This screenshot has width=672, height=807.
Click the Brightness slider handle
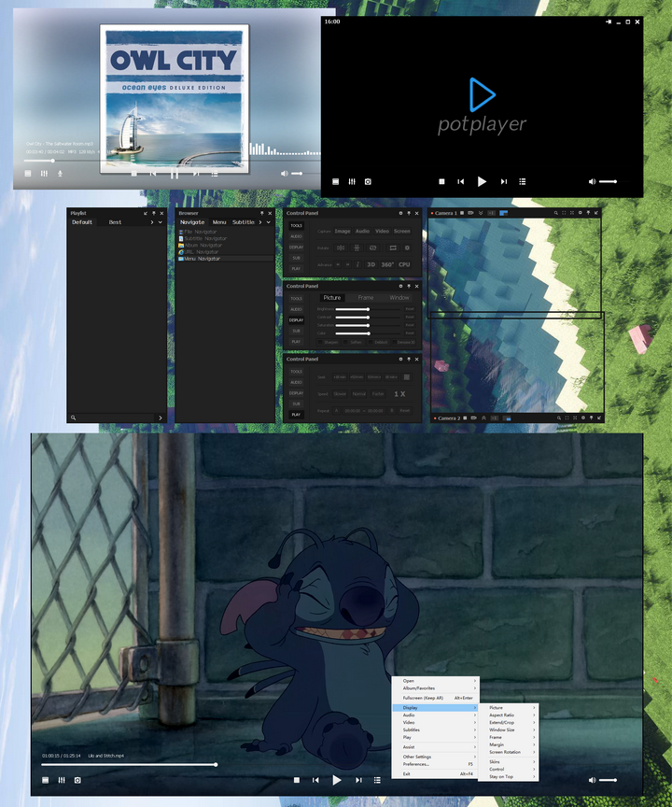pyautogui.click(x=368, y=309)
